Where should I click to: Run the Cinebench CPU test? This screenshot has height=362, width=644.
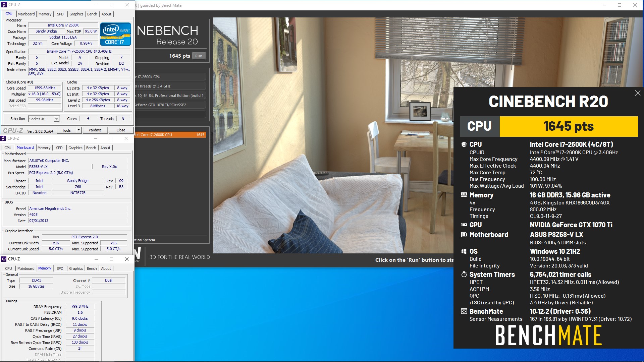(199, 56)
